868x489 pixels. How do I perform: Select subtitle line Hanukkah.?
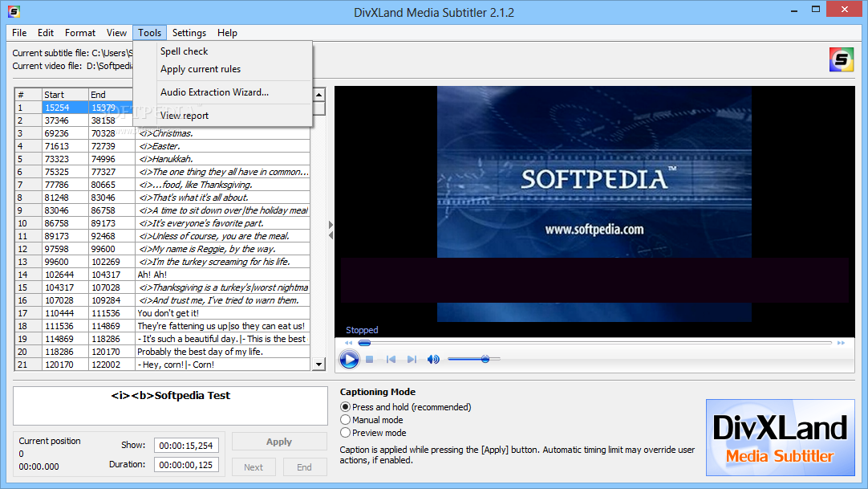coord(222,159)
